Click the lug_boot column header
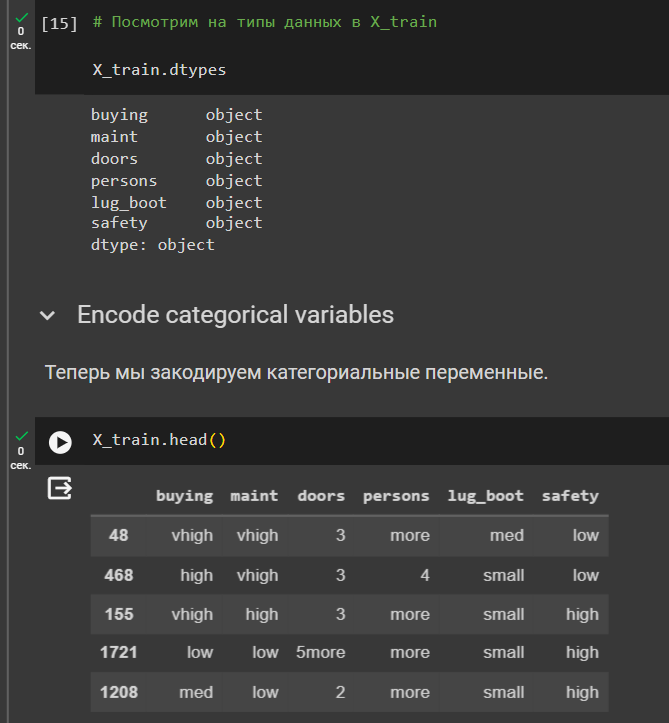 pyautogui.click(x=485, y=496)
